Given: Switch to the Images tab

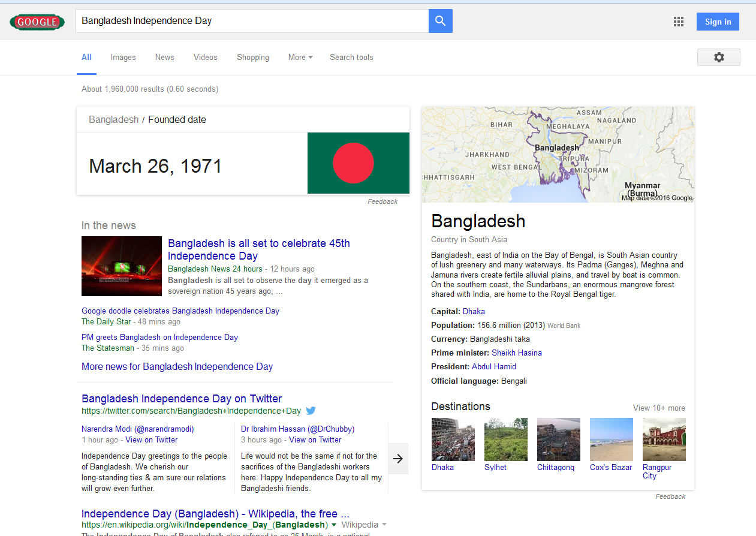Looking at the screenshot, I should point(123,58).
